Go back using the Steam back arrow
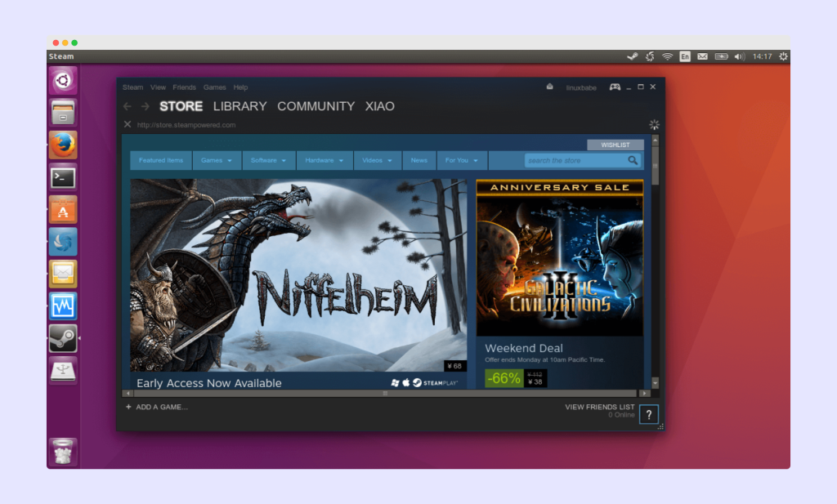The image size is (837, 504). pyautogui.click(x=127, y=107)
